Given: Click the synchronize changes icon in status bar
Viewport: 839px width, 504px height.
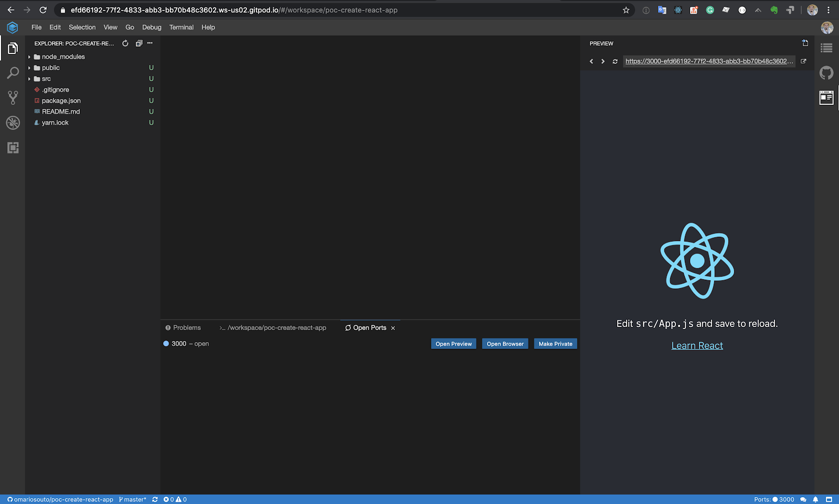Looking at the screenshot, I should pos(155,499).
